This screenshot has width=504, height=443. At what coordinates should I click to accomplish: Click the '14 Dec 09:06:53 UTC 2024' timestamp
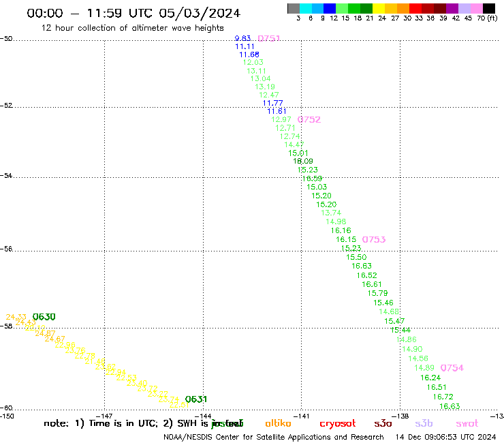coord(446,437)
